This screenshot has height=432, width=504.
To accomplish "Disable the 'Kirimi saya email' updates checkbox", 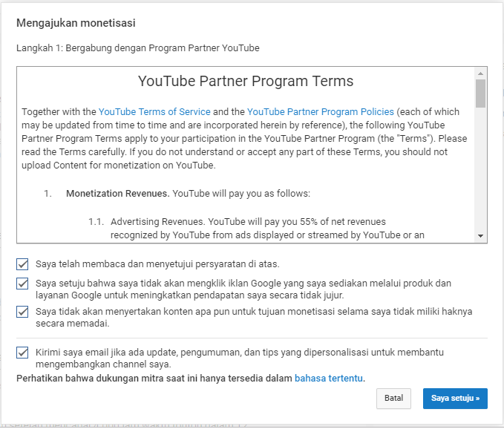I will coord(22,352).
